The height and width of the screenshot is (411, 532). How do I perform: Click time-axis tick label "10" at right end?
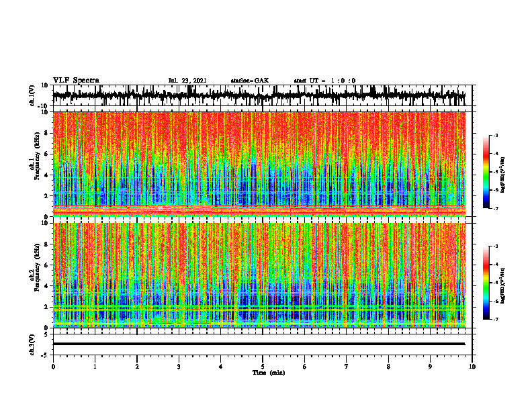click(x=472, y=367)
